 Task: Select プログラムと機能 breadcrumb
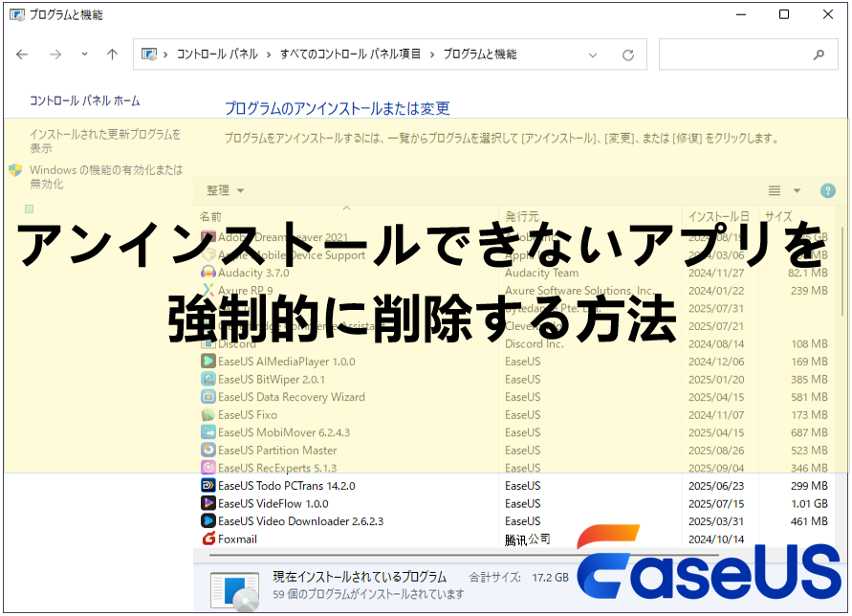point(480,54)
